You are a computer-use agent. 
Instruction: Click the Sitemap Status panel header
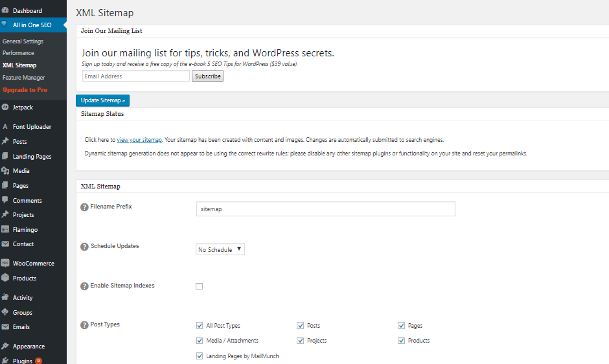click(102, 114)
